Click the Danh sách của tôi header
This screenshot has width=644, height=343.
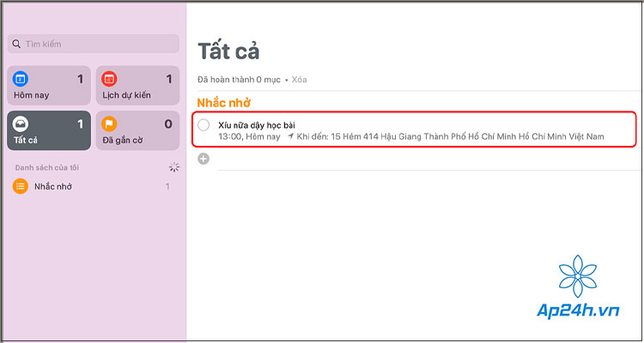[x=47, y=167]
